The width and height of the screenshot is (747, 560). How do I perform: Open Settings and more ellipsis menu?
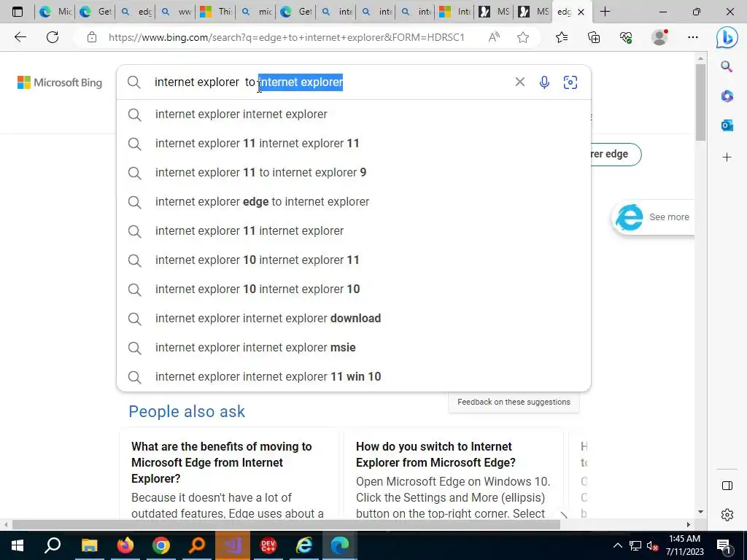click(x=693, y=37)
